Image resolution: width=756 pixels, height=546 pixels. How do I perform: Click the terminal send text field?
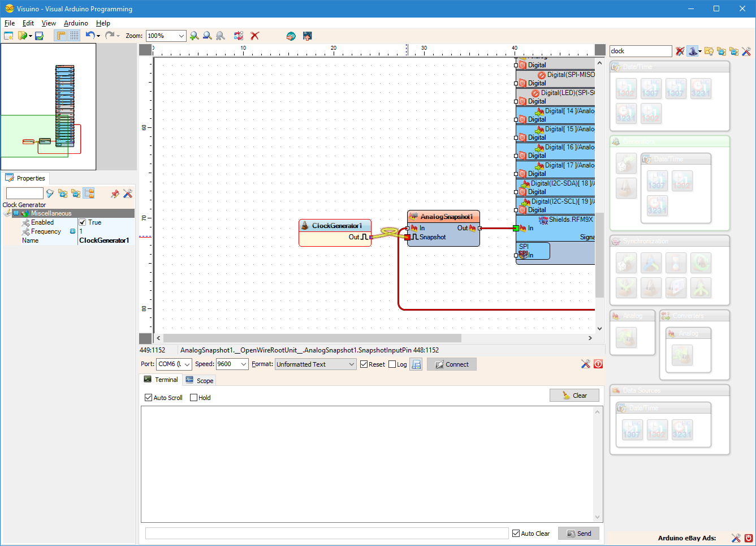[327, 534]
